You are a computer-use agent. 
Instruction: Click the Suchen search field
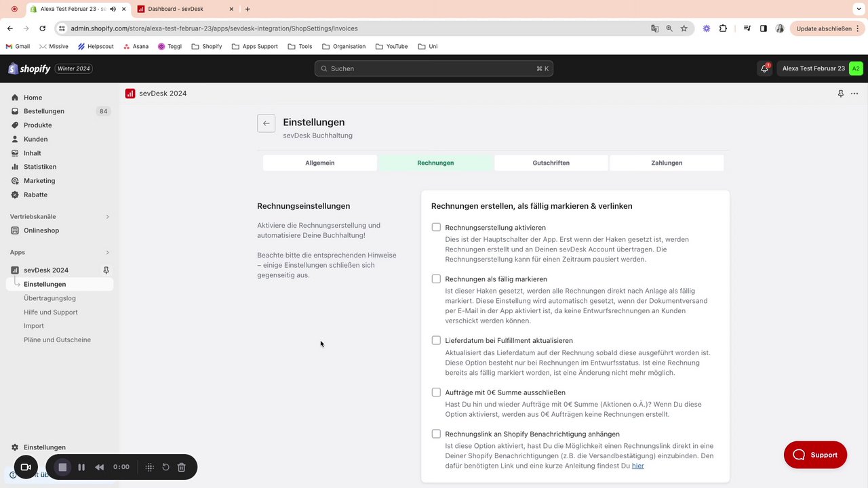(x=434, y=68)
